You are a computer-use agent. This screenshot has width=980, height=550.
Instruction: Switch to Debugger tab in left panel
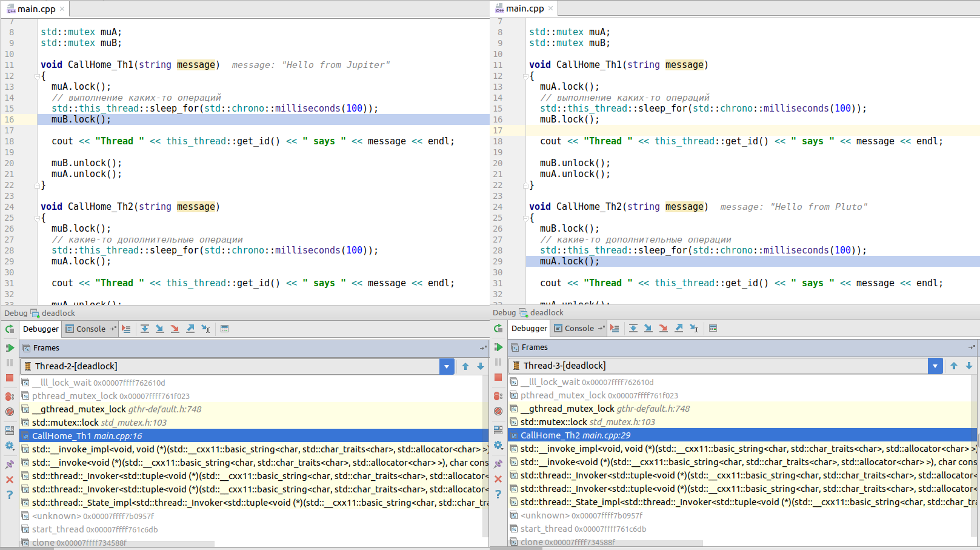tap(41, 329)
